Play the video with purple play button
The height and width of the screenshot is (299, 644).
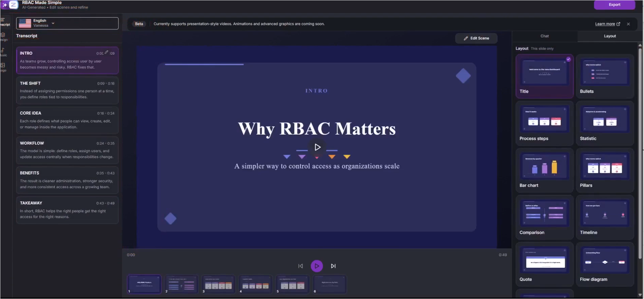pos(317,266)
